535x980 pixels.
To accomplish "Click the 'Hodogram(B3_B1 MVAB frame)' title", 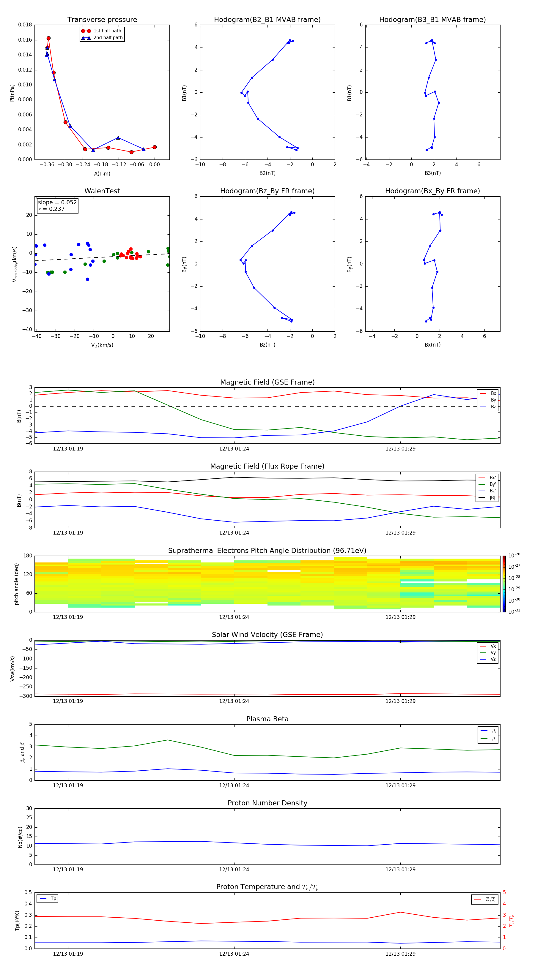I will click(432, 20).
